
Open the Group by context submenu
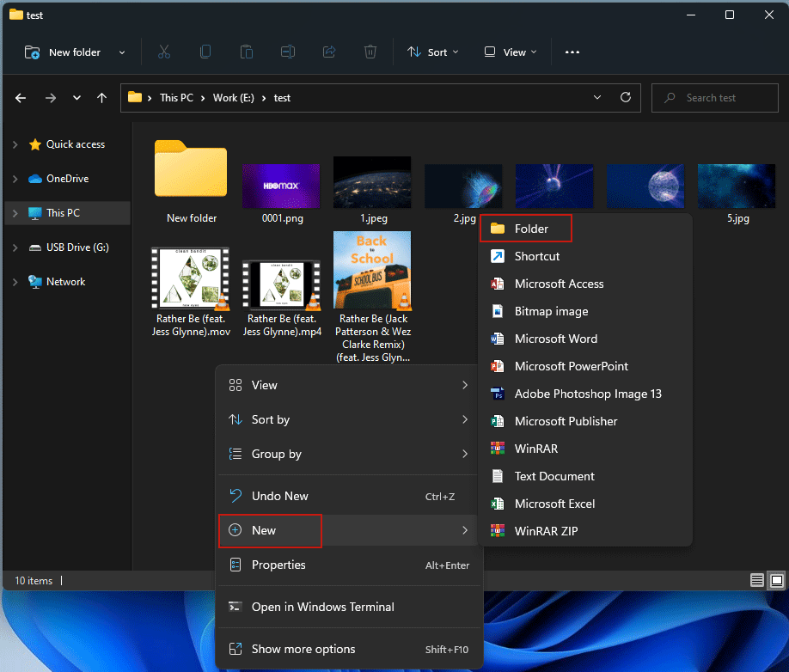348,455
